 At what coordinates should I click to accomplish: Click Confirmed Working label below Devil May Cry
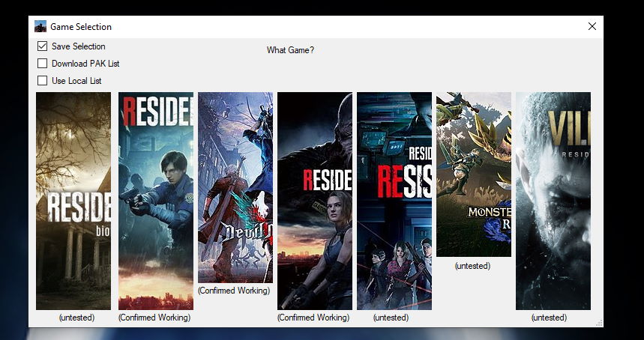tap(234, 291)
